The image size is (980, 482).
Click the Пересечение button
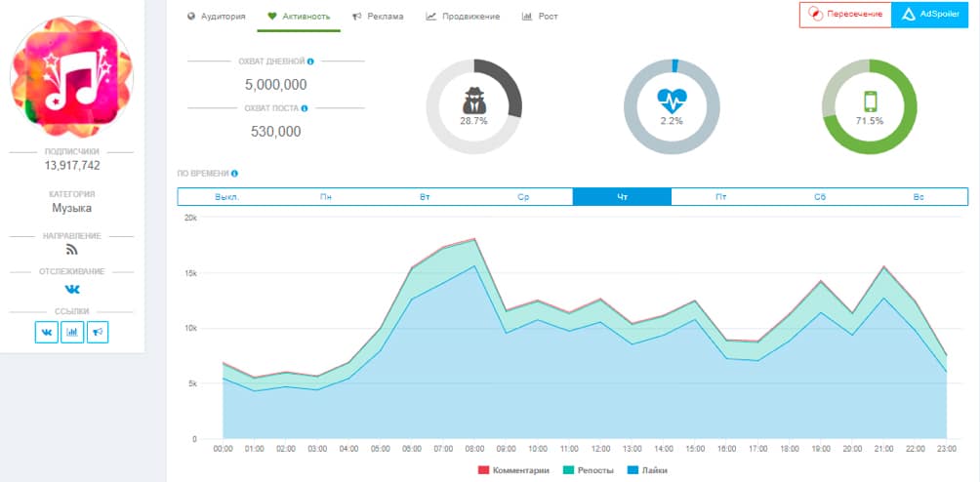845,15
